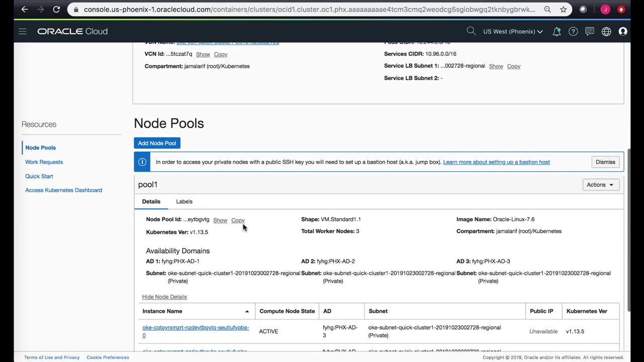Open Quick Start in Resources
The width and height of the screenshot is (644, 362).
pyautogui.click(x=39, y=176)
